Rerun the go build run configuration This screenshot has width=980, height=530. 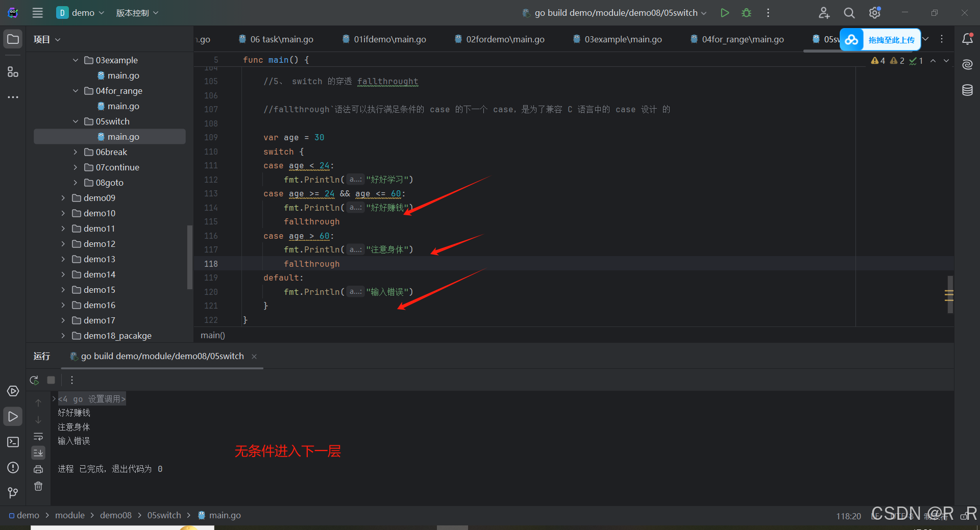pos(34,380)
